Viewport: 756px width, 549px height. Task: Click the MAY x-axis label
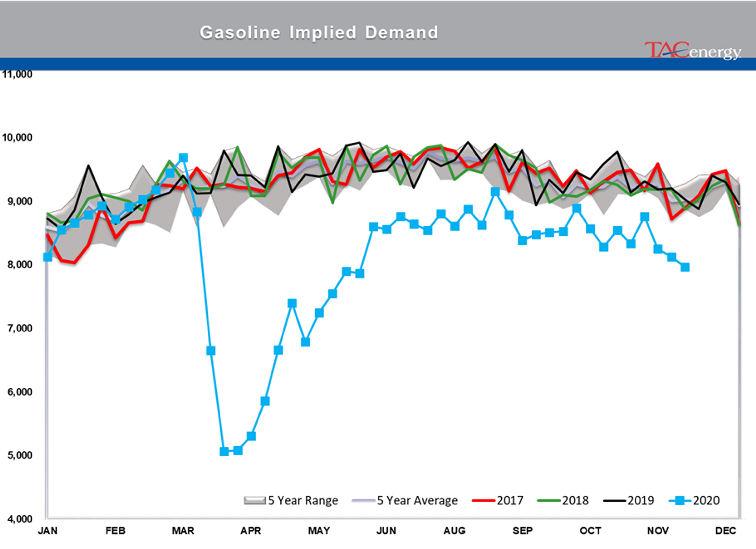coord(319,530)
